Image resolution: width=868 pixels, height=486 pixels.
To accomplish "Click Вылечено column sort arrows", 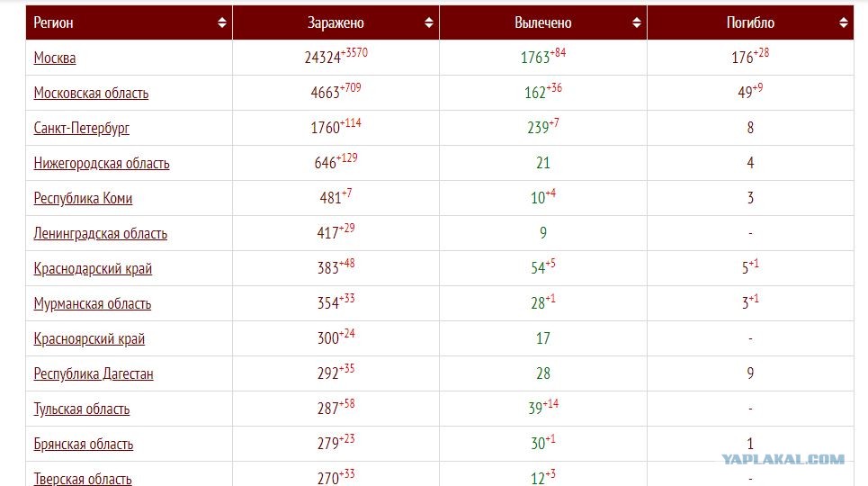I will [637, 22].
